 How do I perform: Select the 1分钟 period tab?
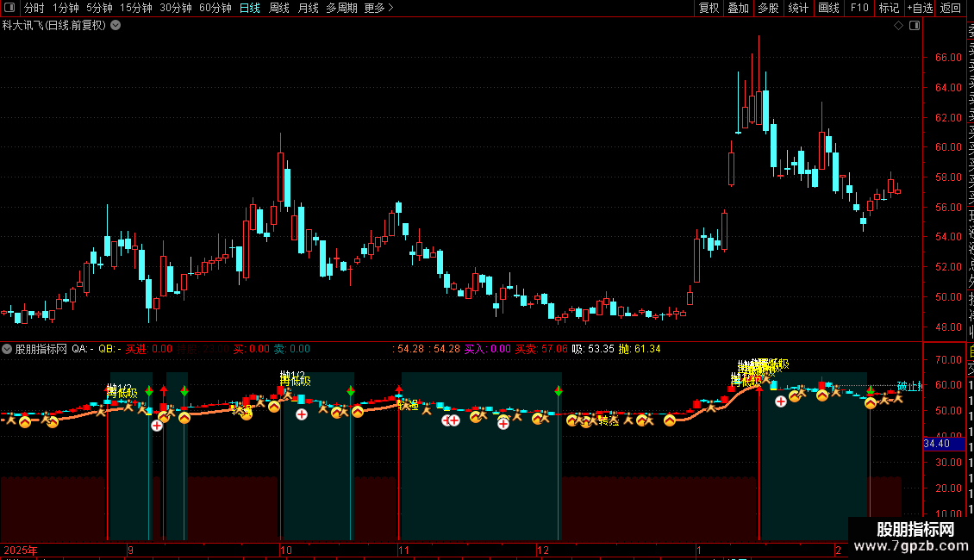pos(66,8)
